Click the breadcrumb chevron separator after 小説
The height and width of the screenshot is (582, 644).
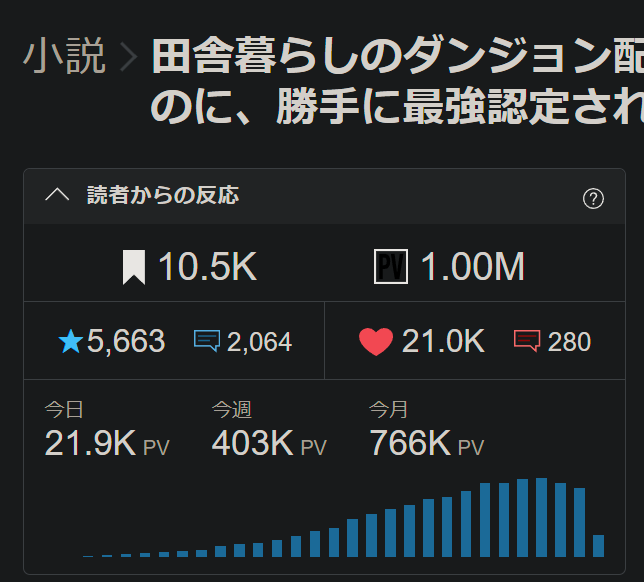[x=128, y=58]
